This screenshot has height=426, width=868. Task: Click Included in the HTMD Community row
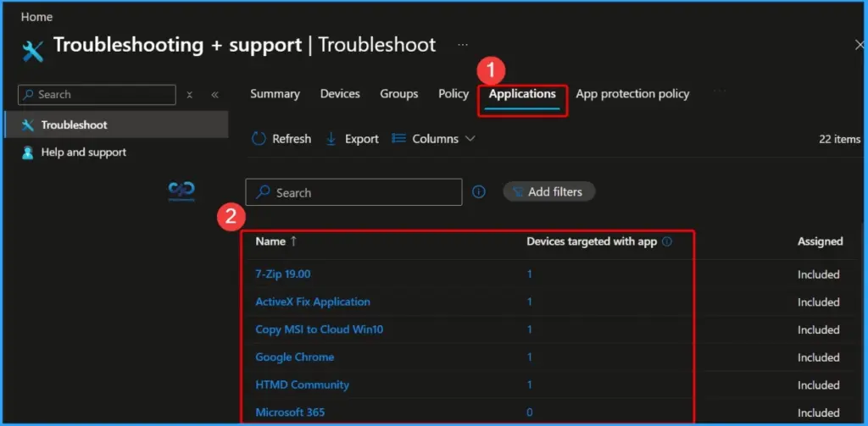818,385
